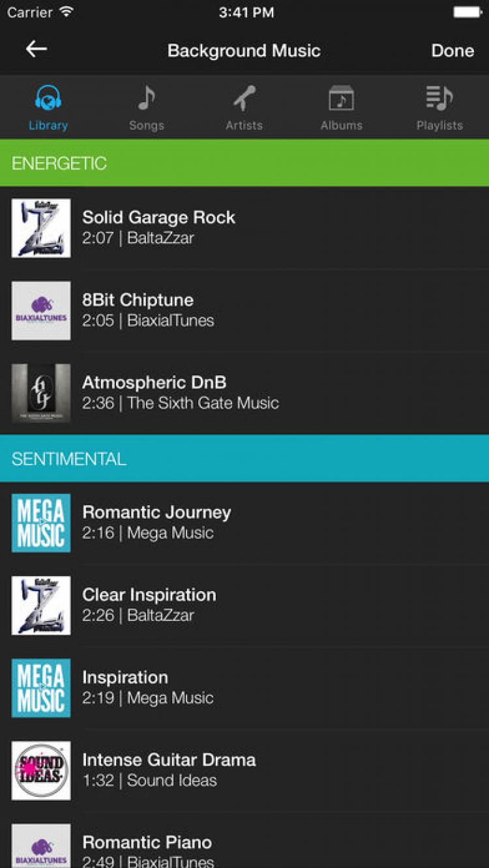Image resolution: width=489 pixels, height=868 pixels.
Task: Tap the Intense Guitar Drama Sound Ideas logo
Action: point(41,770)
